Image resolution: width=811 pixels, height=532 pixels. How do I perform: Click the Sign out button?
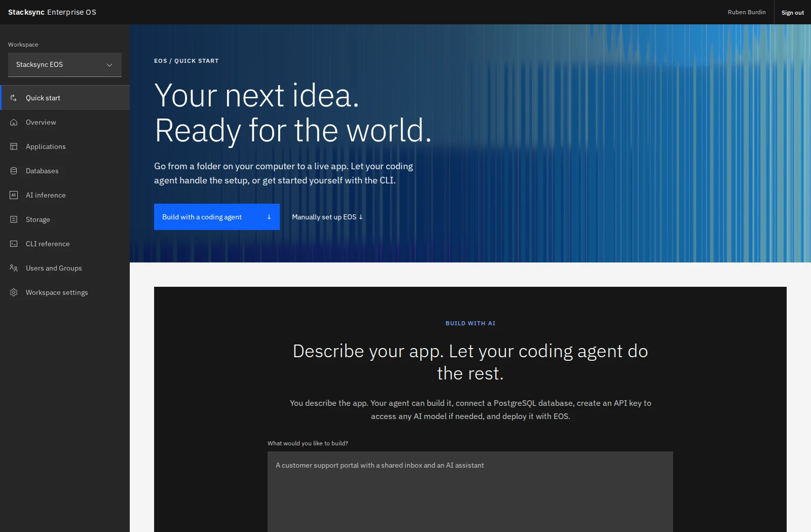pyautogui.click(x=793, y=12)
